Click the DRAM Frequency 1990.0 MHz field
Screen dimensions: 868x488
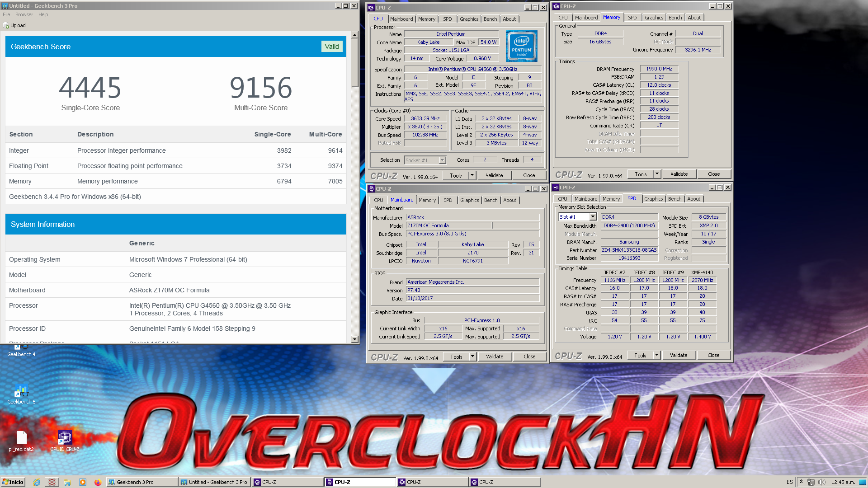pyautogui.click(x=659, y=69)
